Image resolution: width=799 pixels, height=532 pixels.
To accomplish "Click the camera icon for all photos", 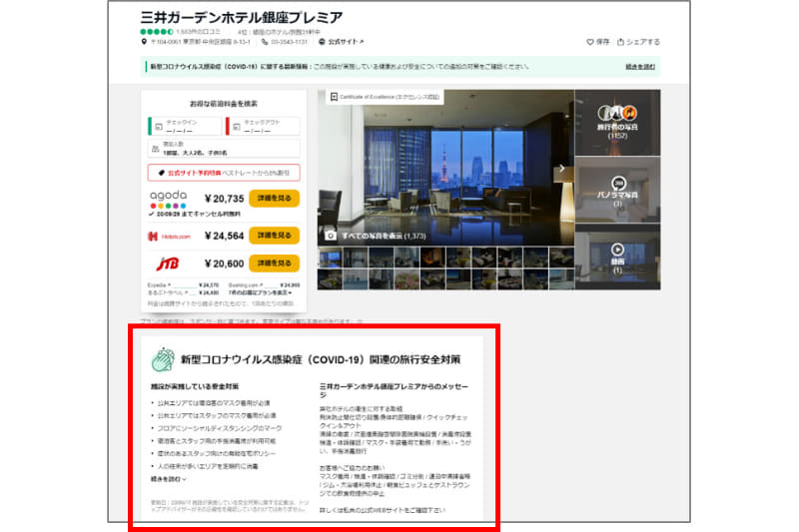I will coord(331,236).
